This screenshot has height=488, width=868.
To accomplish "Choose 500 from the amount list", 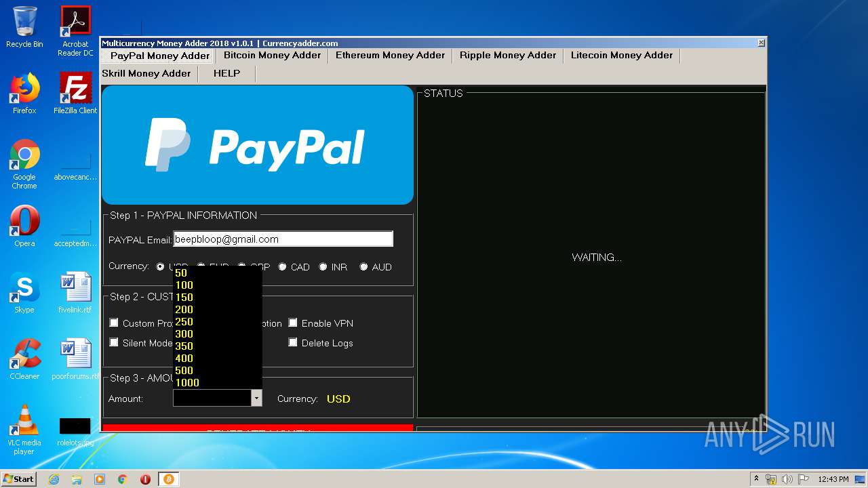I will (217, 371).
